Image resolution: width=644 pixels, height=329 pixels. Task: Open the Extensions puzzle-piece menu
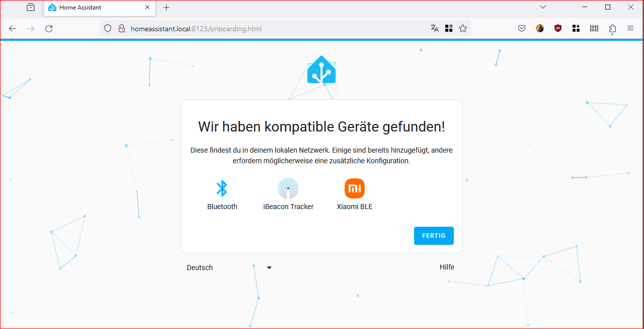point(612,29)
